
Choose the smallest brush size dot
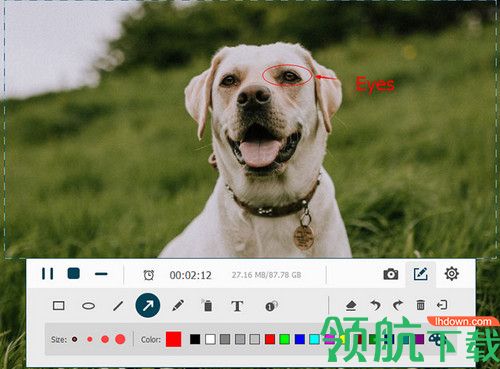75,339
